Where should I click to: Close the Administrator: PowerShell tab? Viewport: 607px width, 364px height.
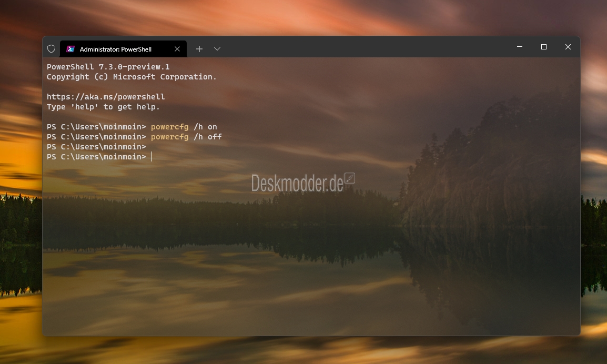(177, 49)
